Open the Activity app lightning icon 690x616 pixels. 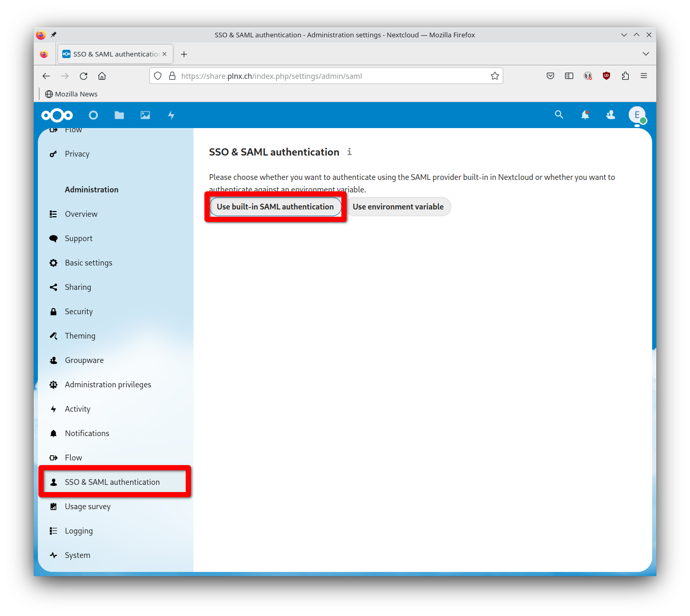171,115
